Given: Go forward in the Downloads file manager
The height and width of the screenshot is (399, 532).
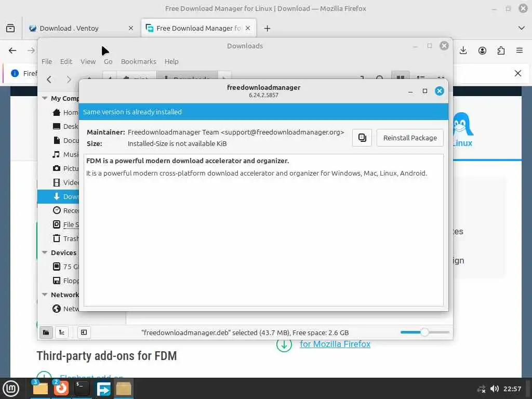Looking at the screenshot, I should coord(69,79).
